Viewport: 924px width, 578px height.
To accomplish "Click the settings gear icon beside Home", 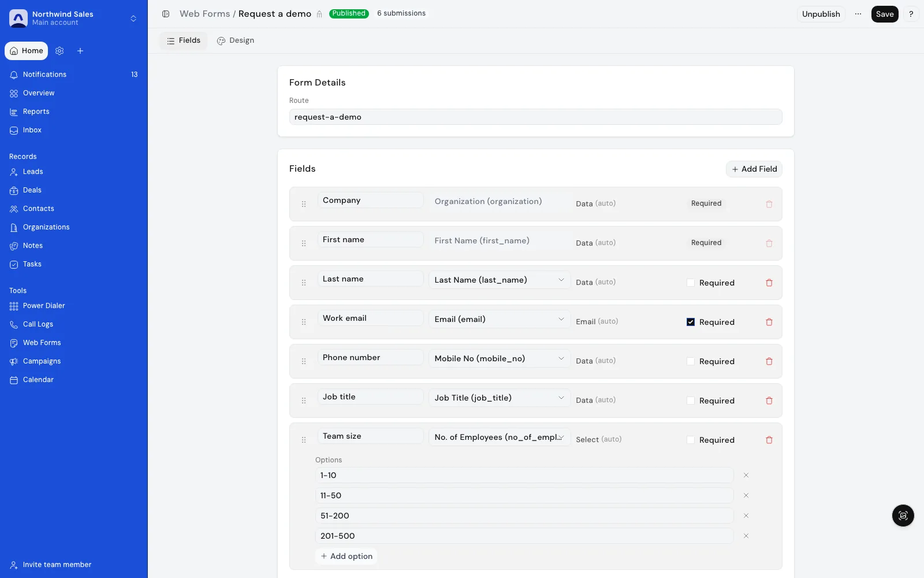I will [59, 51].
